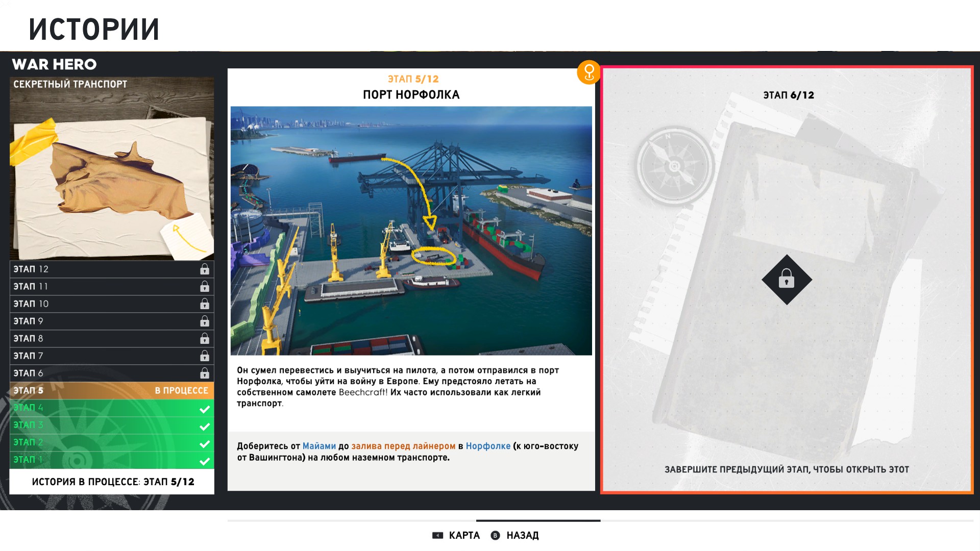
Task: Select the ЭТАП 9 label in the stage list
Action: 29,321
